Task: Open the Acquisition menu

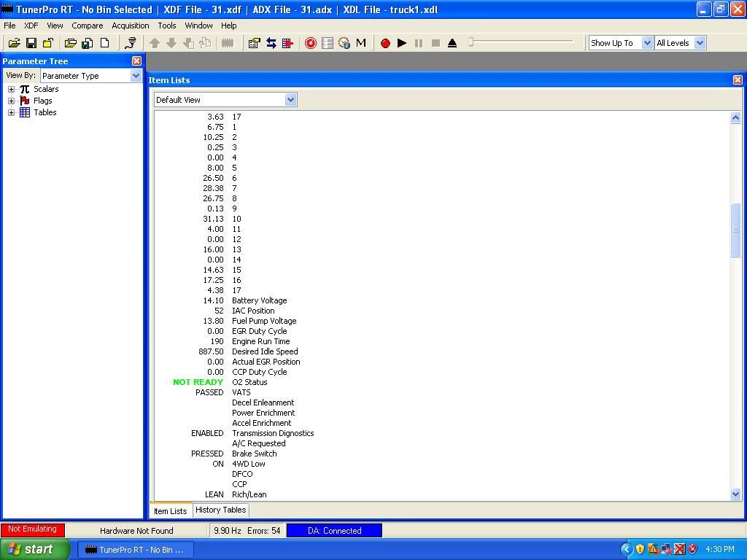Action: (130, 26)
